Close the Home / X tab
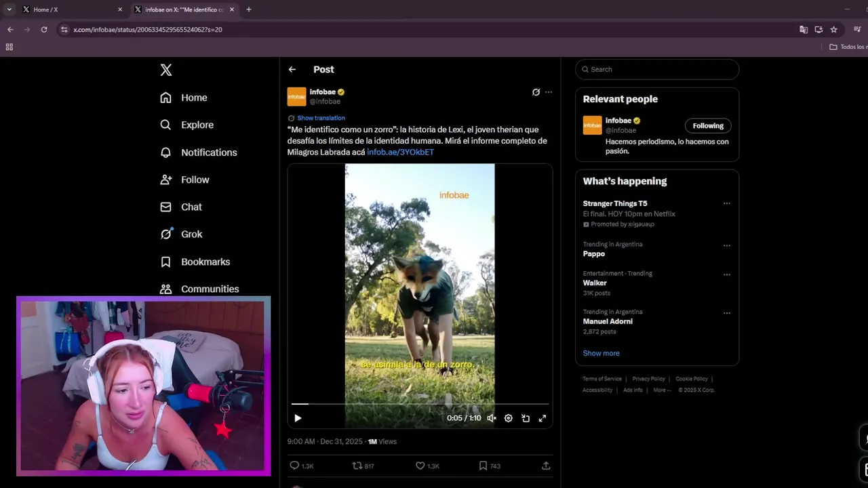Image resolution: width=868 pixels, height=488 pixels. click(x=120, y=9)
